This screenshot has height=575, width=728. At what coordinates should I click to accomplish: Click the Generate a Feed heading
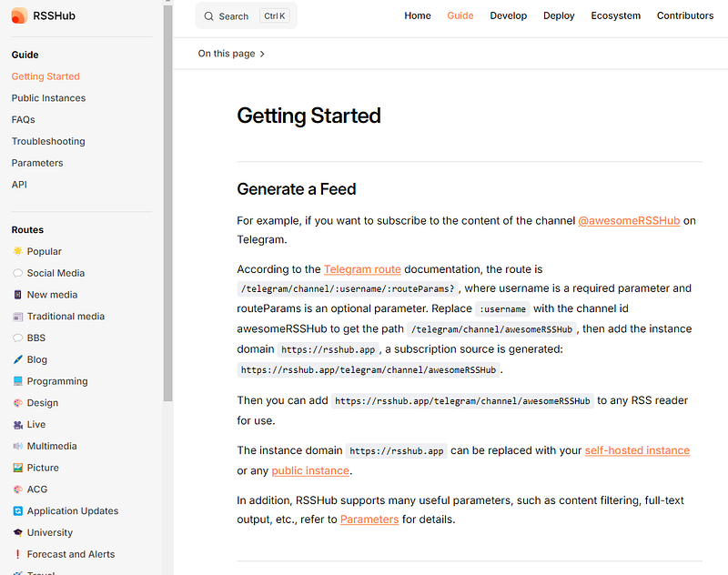[297, 189]
